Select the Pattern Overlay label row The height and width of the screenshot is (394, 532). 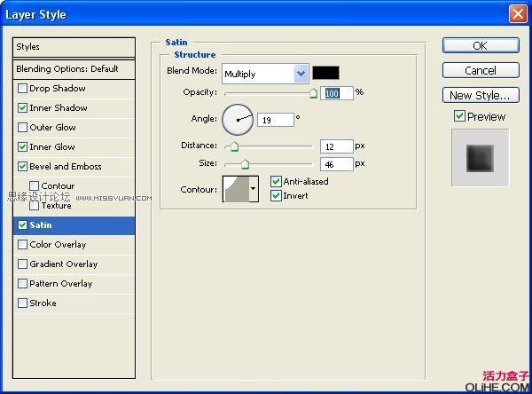click(x=74, y=284)
